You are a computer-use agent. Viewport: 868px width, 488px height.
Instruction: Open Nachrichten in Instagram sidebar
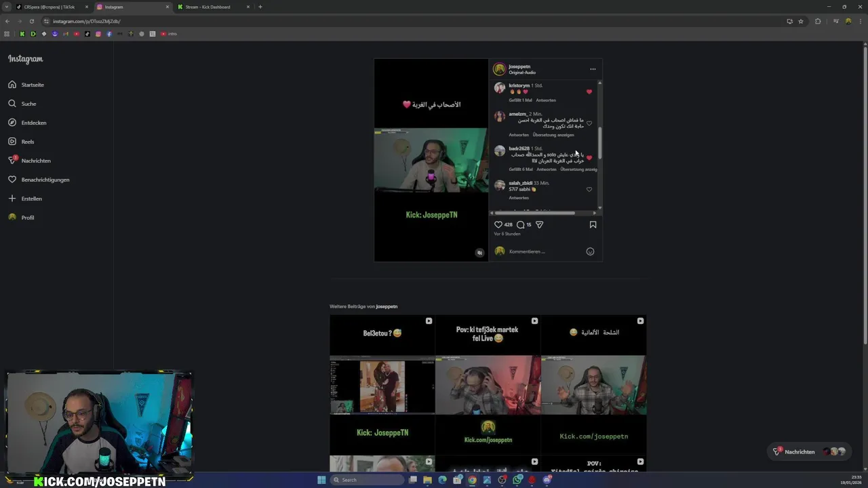30,161
